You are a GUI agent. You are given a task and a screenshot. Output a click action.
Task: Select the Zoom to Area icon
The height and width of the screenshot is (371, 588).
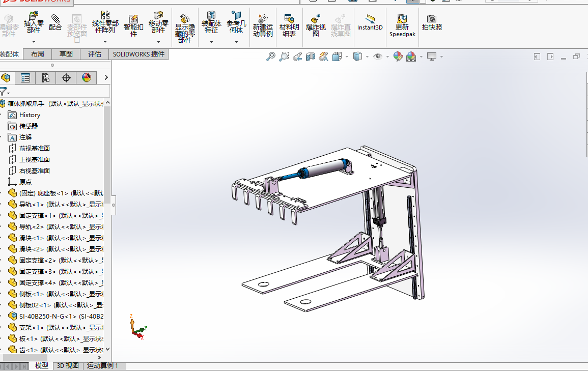pyautogui.click(x=284, y=56)
